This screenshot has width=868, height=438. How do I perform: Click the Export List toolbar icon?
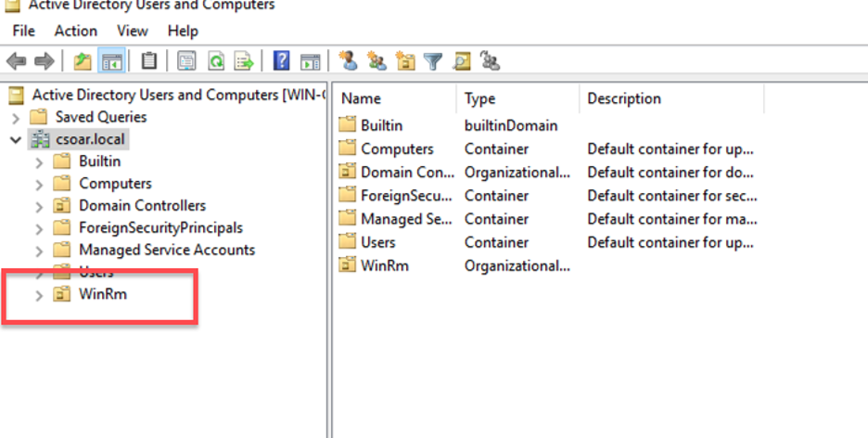244,62
